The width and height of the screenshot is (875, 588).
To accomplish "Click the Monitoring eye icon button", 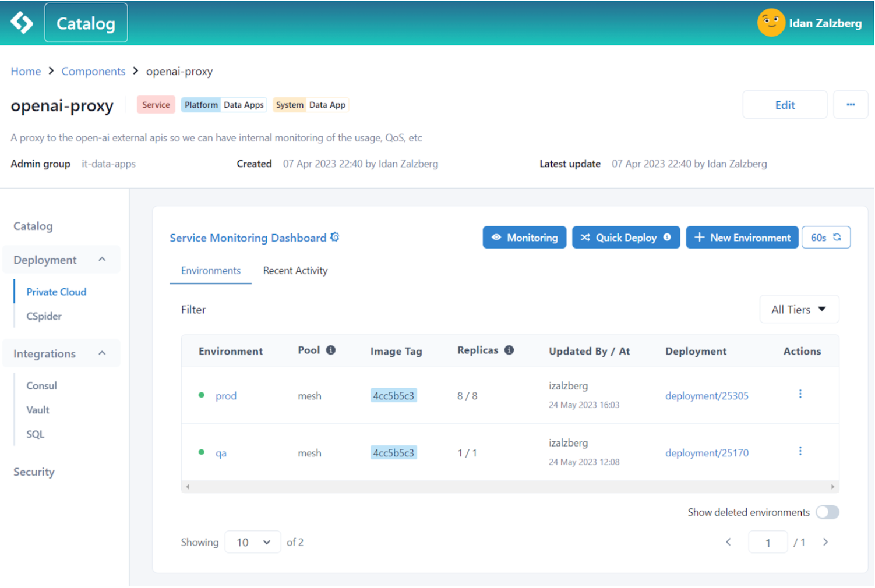I will 496,238.
